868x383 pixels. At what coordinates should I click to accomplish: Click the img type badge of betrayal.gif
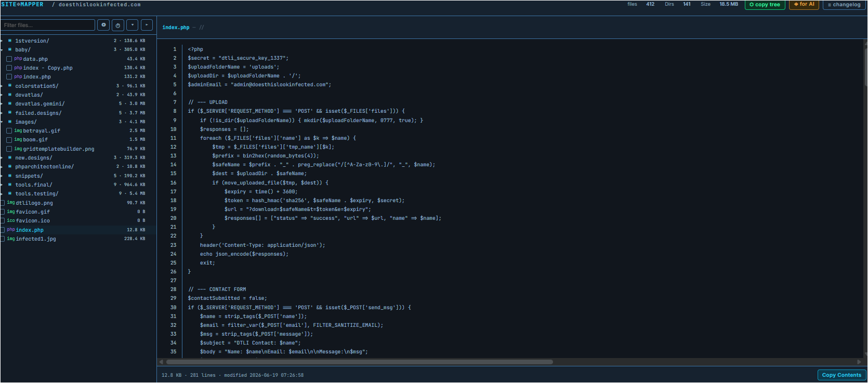(x=18, y=130)
